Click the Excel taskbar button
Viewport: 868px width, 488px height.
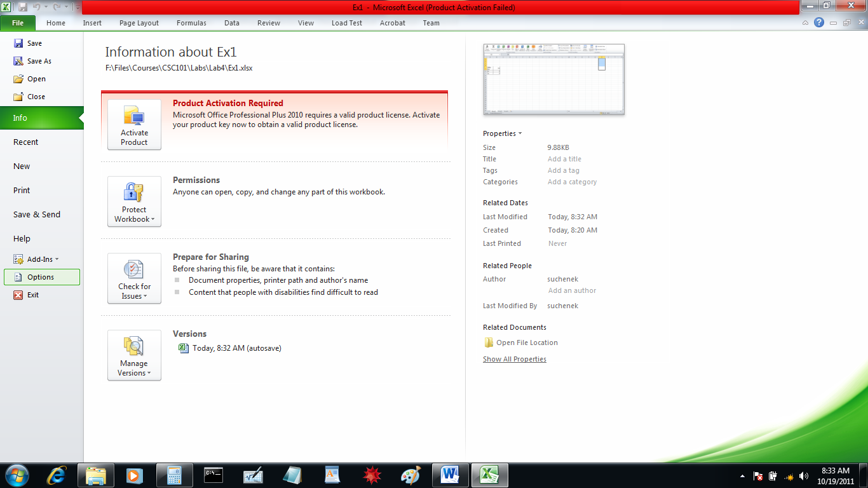[x=489, y=475]
